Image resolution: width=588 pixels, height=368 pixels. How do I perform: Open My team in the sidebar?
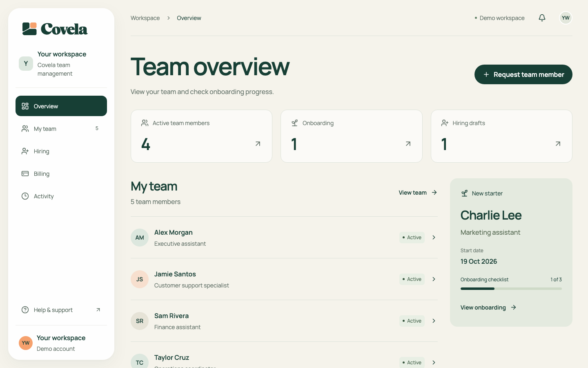[61, 129]
